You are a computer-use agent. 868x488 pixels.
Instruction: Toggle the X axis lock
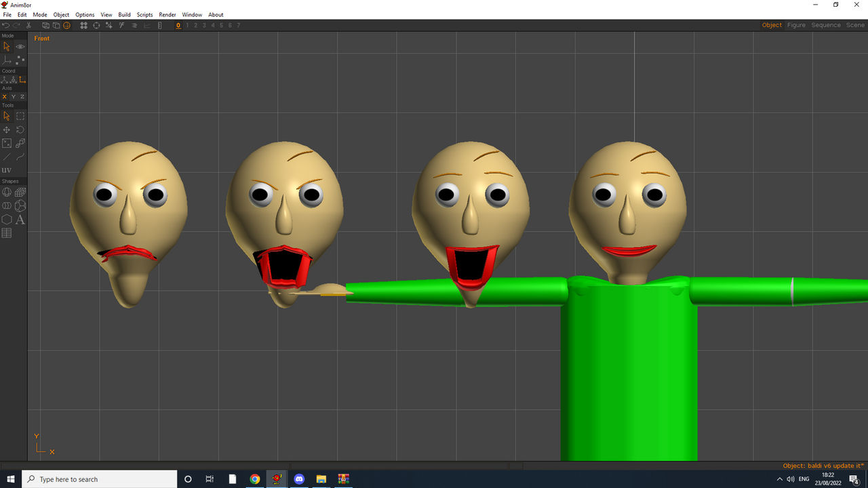click(5, 97)
